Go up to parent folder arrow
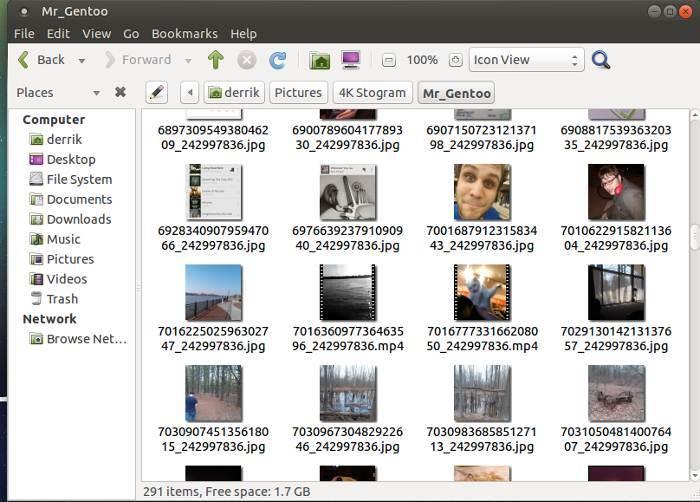Viewport: 700px width, 502px height. pyautogui.click(x=216, y=60)
